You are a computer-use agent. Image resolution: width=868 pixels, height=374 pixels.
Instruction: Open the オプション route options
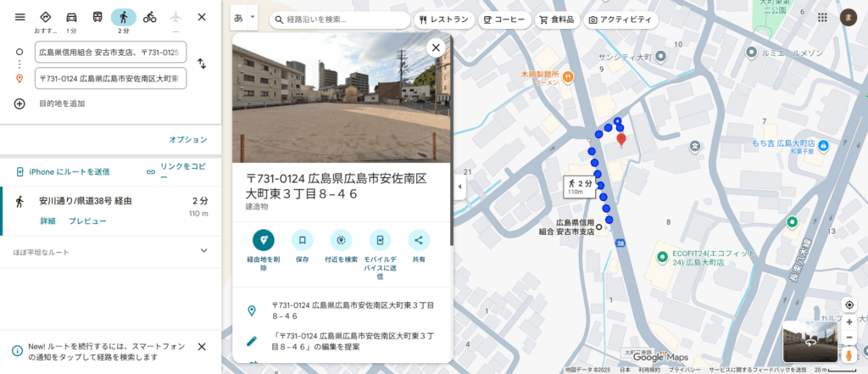(187, 140)
